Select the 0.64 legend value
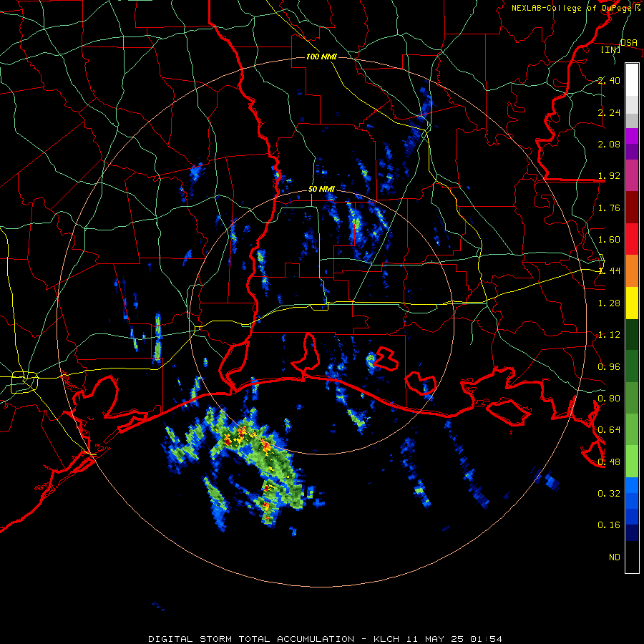Screen dimensions: 644x644 pos(609,430)
